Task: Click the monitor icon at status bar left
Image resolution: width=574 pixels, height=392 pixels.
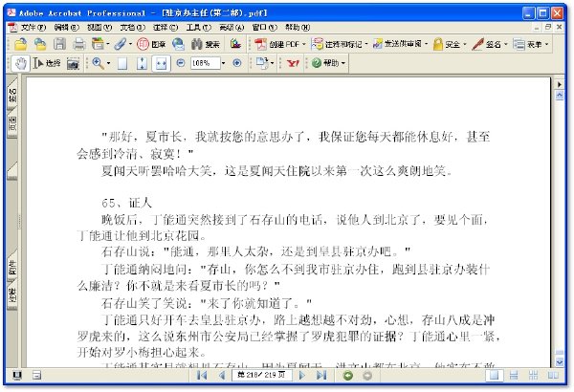Action: [17, 375]
